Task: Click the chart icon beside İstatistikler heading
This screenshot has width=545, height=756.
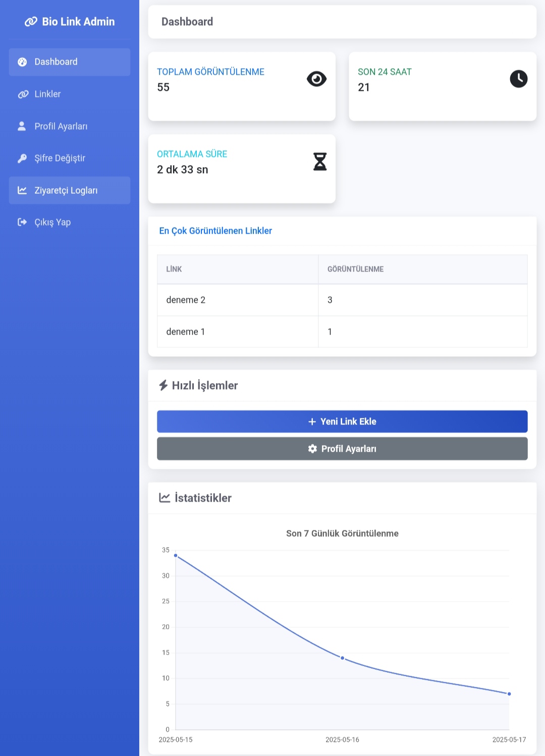Action: pyautogui.click(x=165, y=498)
